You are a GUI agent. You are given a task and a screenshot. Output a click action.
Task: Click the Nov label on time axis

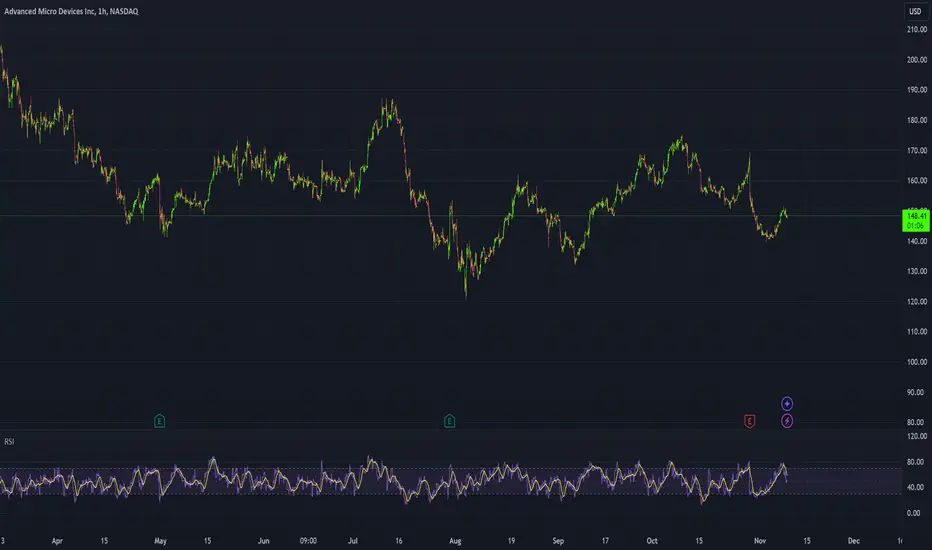click(760, 541)
